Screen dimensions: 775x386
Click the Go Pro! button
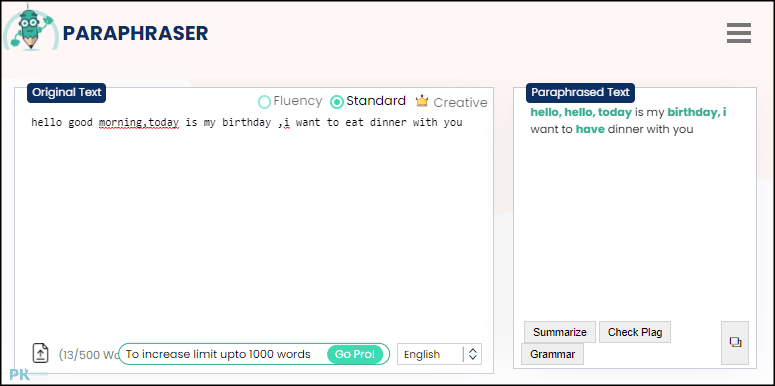(x=355, y=354)
